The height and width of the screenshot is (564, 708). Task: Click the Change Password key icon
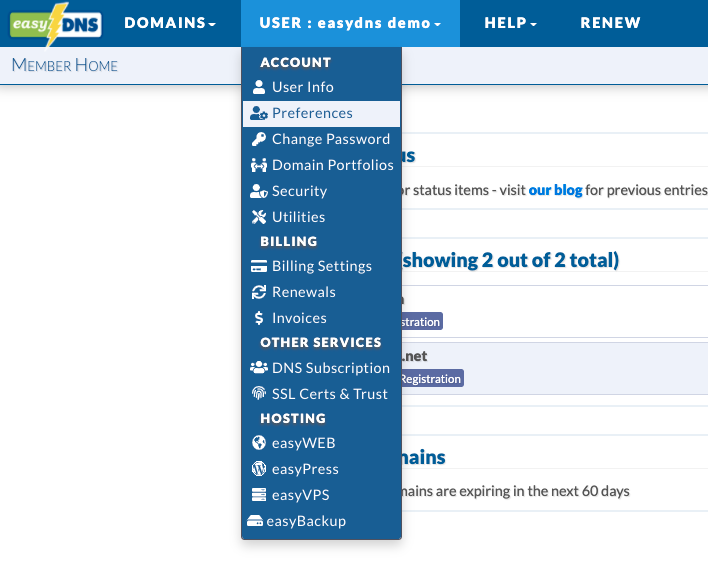259,139
